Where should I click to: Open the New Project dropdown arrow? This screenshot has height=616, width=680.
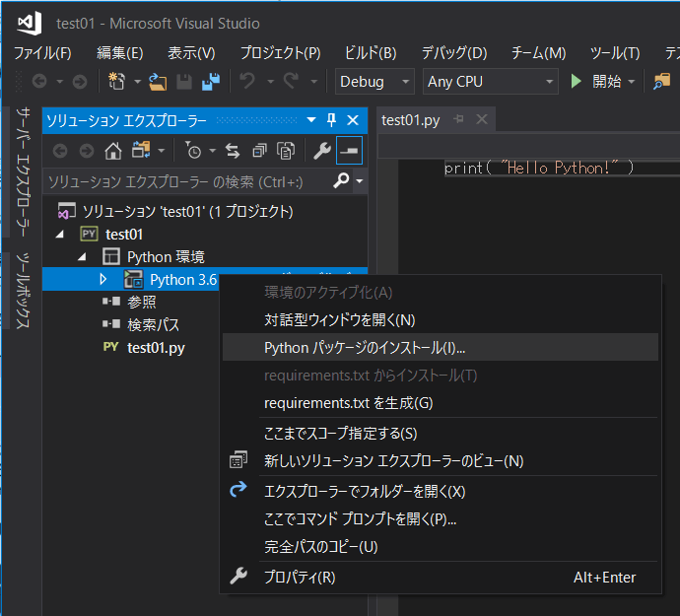coord(137,81)
